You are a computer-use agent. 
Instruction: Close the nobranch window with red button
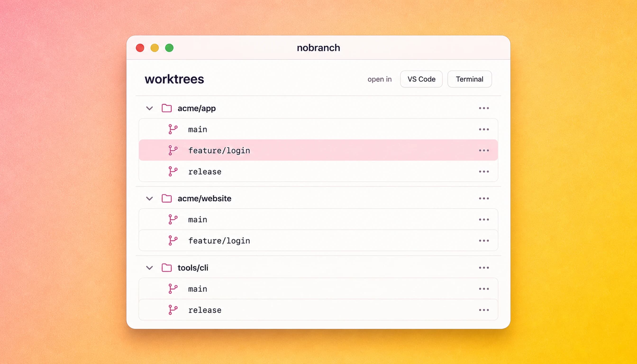[x=140, y=48]
